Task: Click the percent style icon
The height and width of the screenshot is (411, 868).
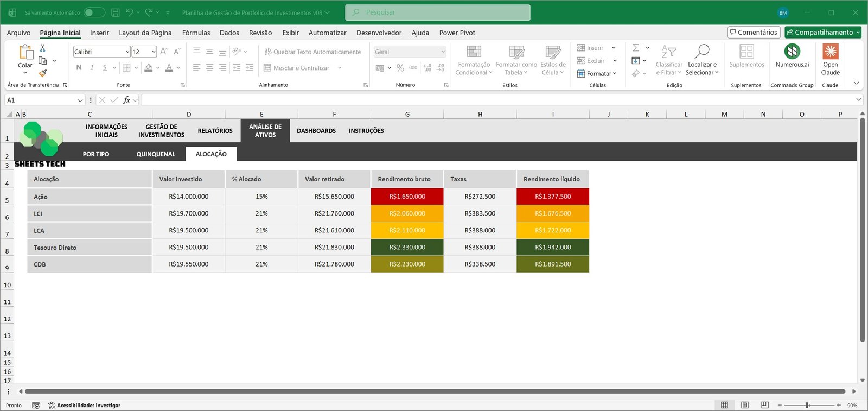Action: click(x=400, y=68)
